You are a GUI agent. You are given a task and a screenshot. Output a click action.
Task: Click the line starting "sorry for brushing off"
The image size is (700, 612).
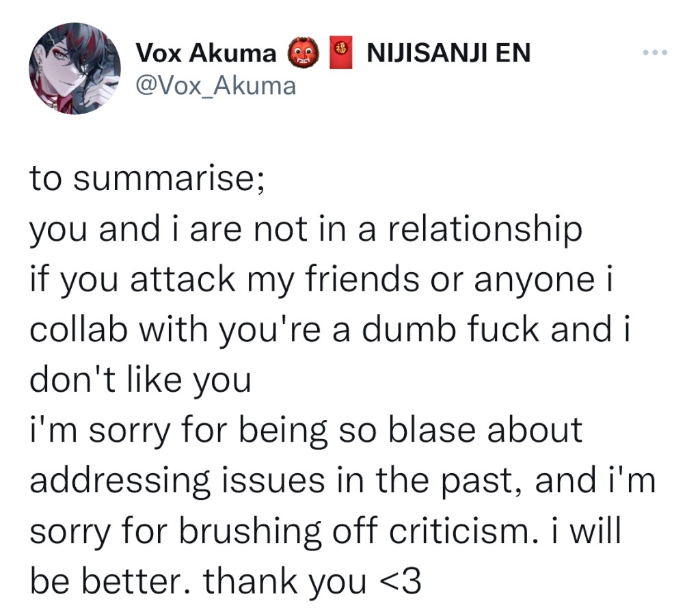point(325,531)
